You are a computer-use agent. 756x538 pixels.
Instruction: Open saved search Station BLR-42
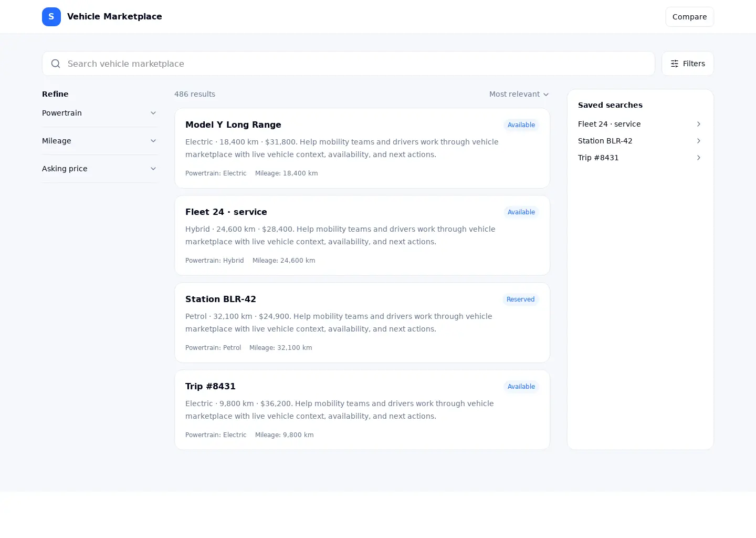[640, 141]
